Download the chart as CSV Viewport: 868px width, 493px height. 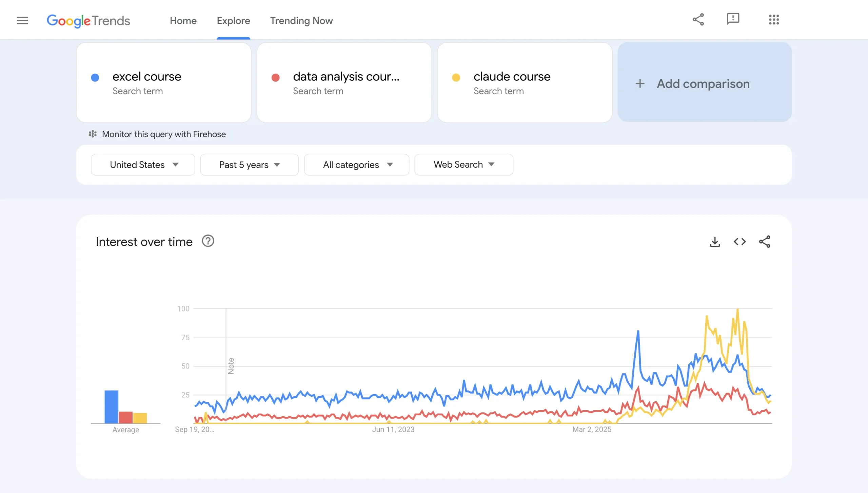click(x=715, y=242)
